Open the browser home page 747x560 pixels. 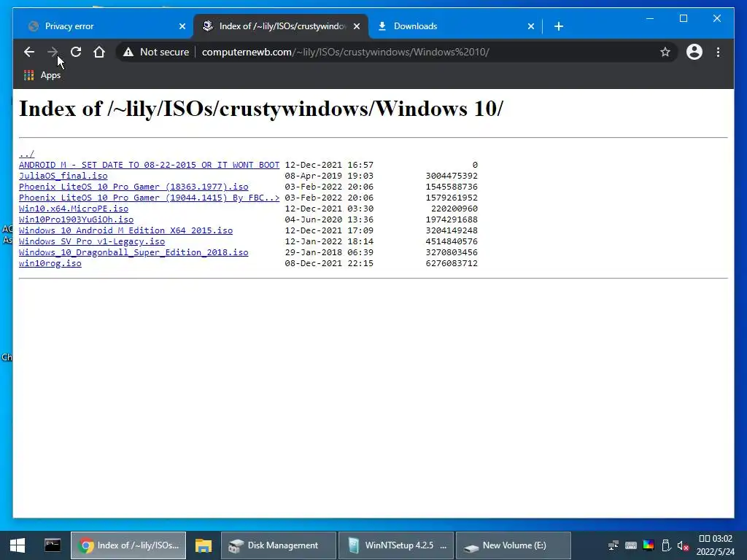point(99,52)
